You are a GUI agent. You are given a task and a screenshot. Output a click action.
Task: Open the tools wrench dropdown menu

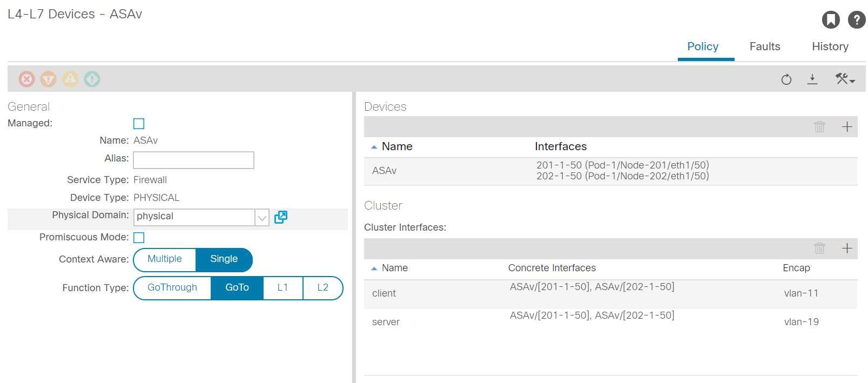(x=845, y=79)
